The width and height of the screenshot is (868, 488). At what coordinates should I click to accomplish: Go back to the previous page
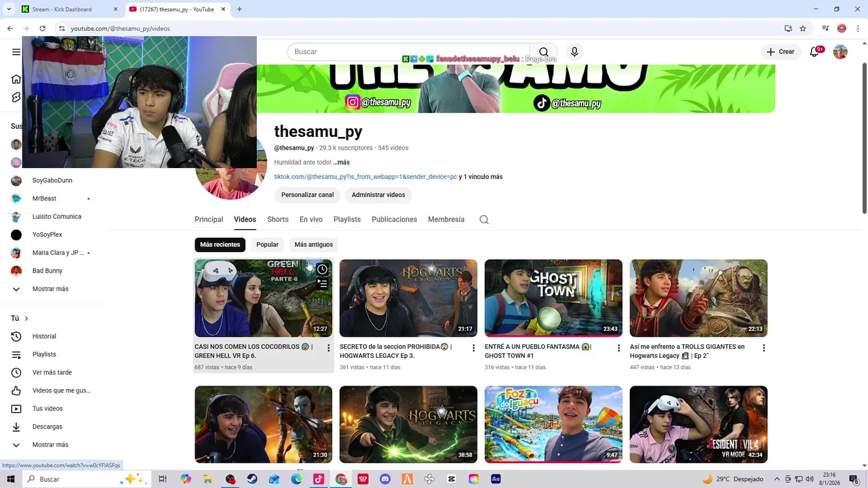coord(9,28)
